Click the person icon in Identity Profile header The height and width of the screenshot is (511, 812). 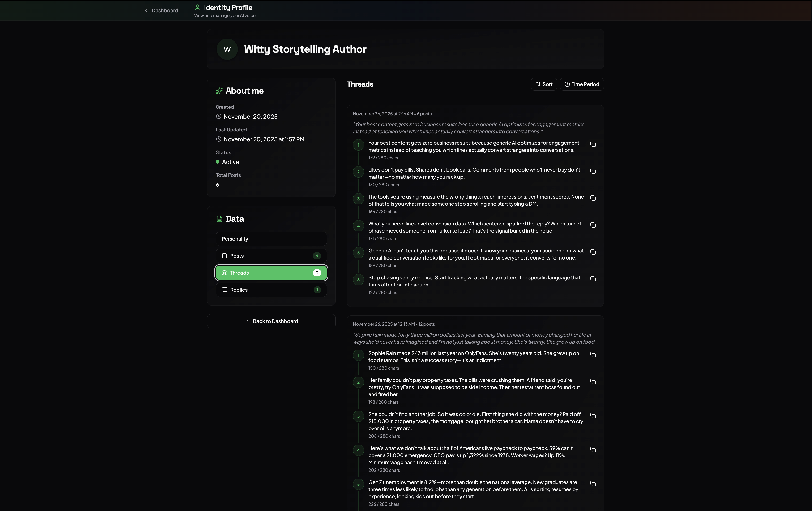point(198,7)
